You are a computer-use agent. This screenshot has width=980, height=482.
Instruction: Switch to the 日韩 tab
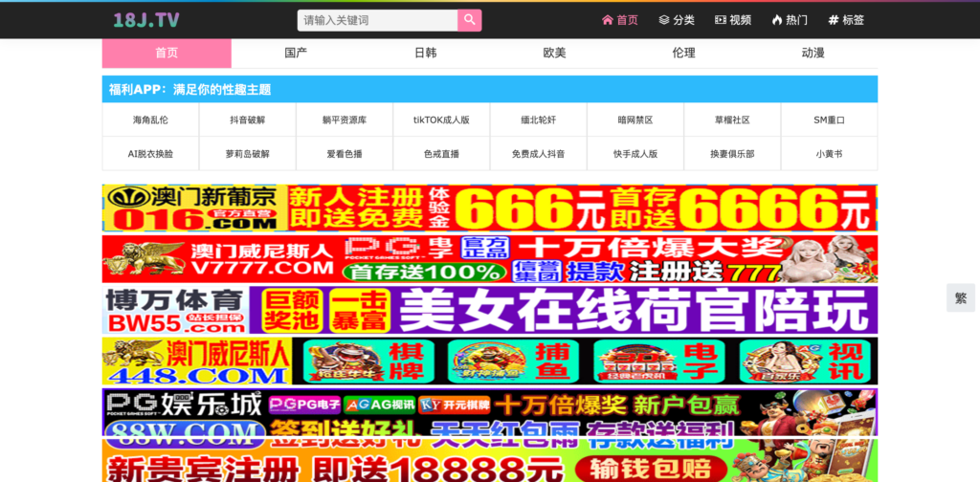426,53
